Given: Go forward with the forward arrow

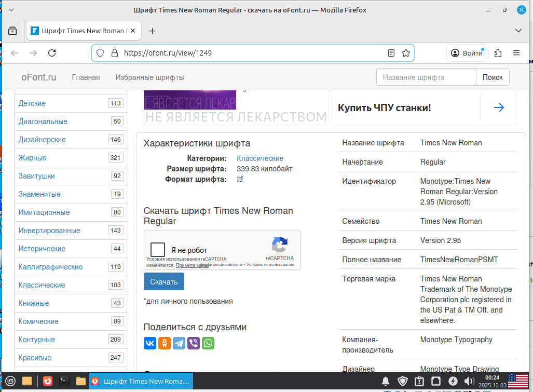Looking at the screenshot, I should pyautogui.click(x=33, y=53).
